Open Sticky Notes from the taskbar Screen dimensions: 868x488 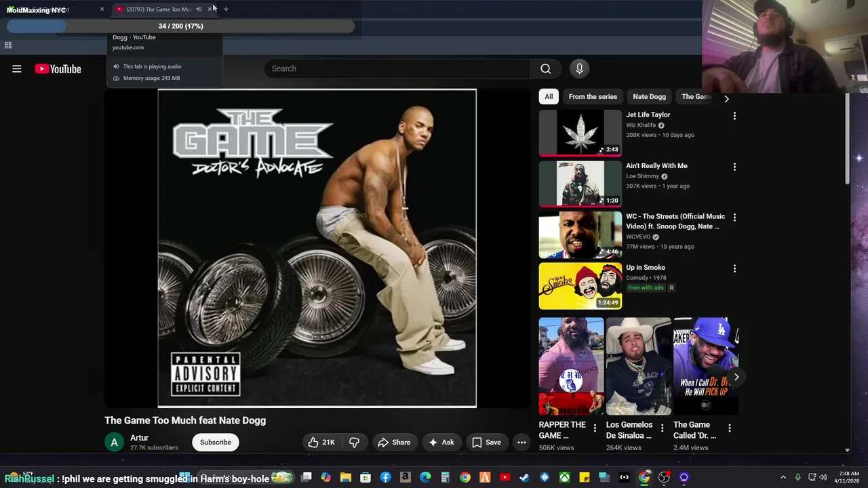coord(584,477)
